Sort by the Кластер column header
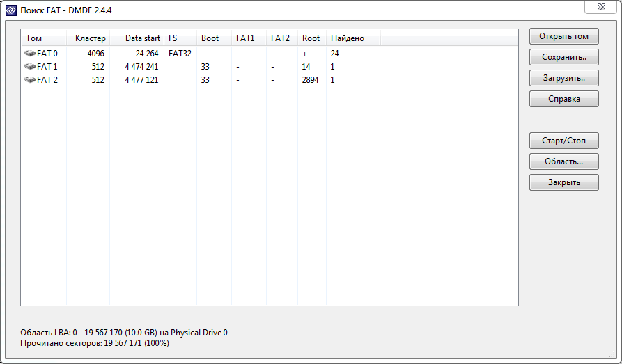Image resolution: width=622 pixels, height=364 pixels. pos(88,38)
